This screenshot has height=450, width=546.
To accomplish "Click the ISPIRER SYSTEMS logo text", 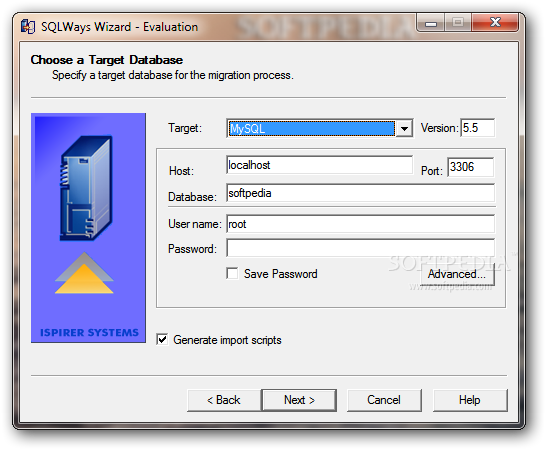I will (89, 333).
